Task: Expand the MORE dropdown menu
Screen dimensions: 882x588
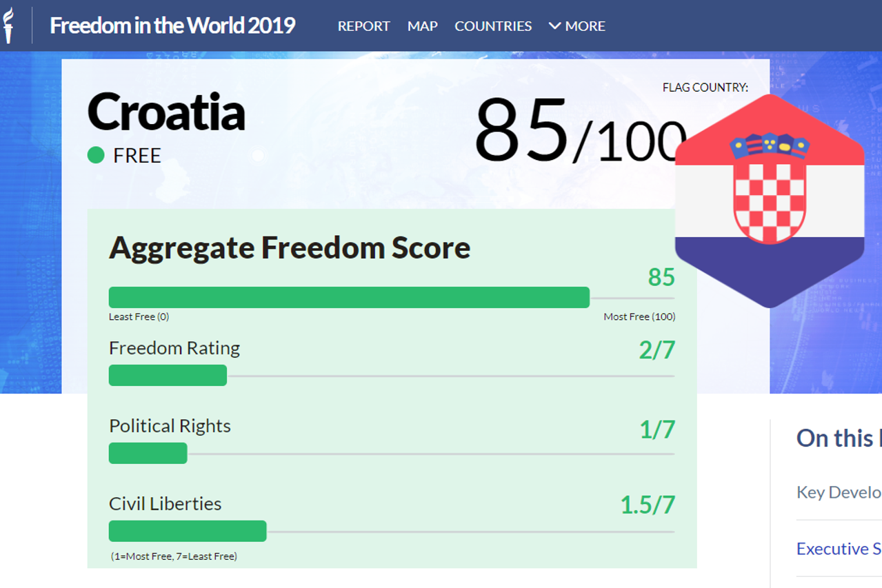Action: (x=577, y=26)
